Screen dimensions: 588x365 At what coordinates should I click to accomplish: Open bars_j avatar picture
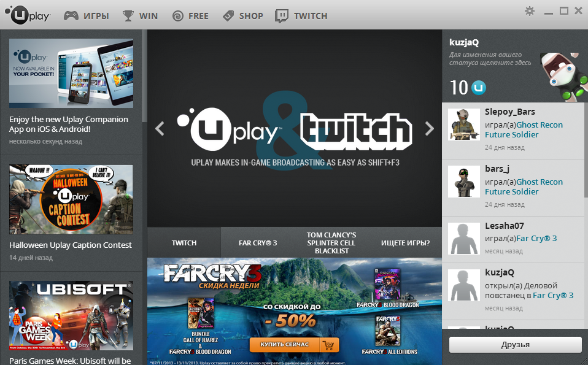[464, 182]
